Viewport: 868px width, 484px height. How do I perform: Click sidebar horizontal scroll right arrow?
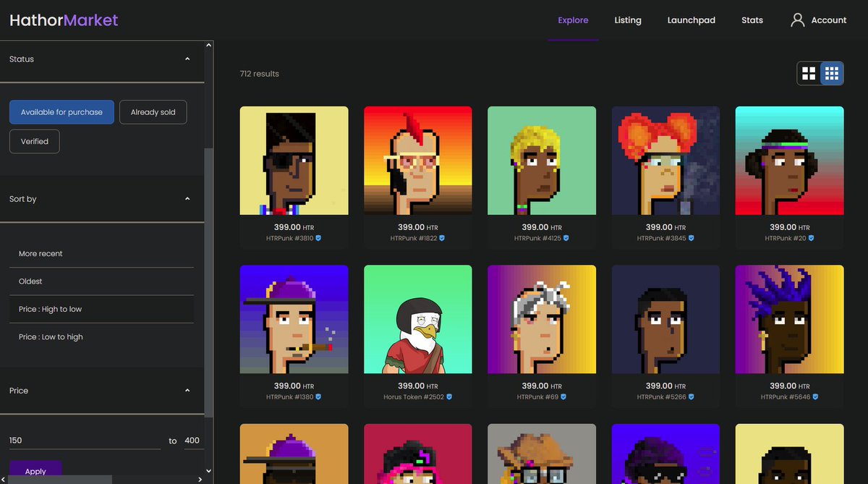[x=200, y=480]
